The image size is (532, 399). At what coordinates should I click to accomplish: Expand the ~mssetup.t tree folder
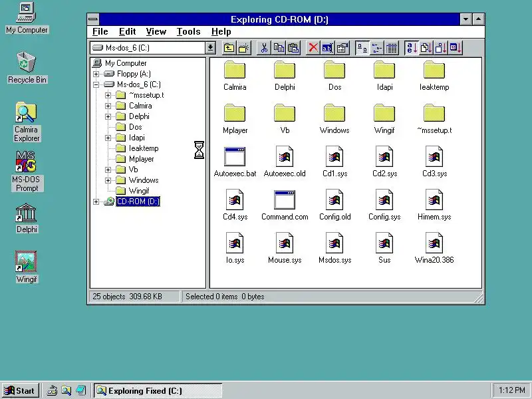108,95
